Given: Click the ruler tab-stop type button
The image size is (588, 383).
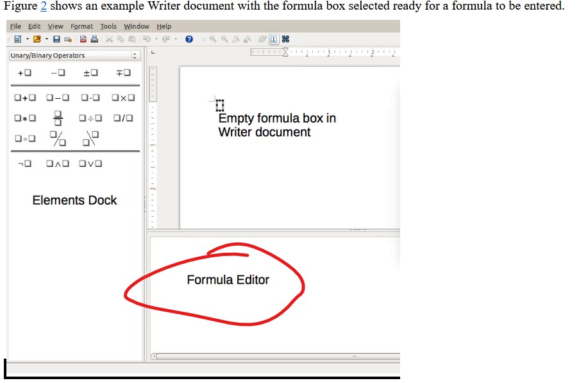Looking at the screenshot, I should point(153,53).
